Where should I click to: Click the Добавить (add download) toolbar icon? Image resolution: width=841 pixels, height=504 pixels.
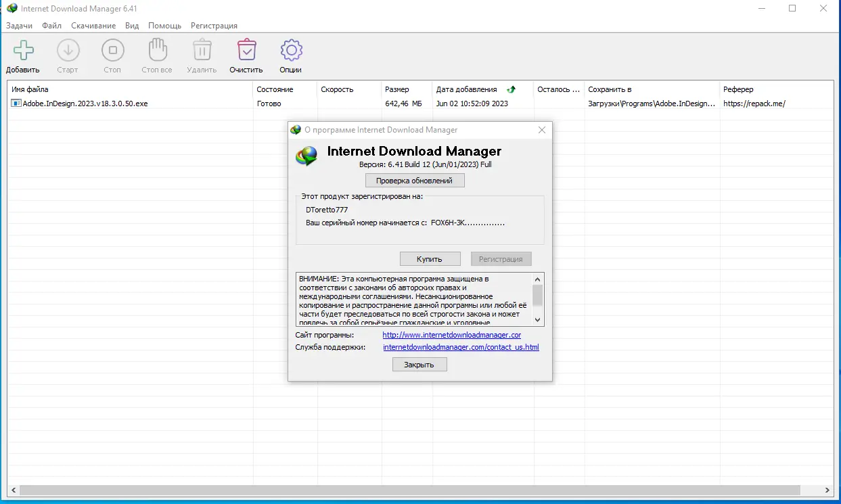24,50
